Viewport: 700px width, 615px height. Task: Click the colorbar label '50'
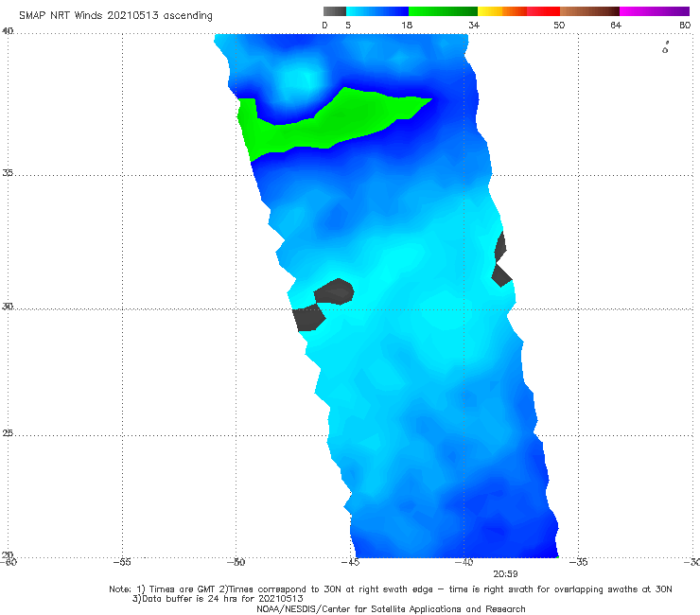559,26
